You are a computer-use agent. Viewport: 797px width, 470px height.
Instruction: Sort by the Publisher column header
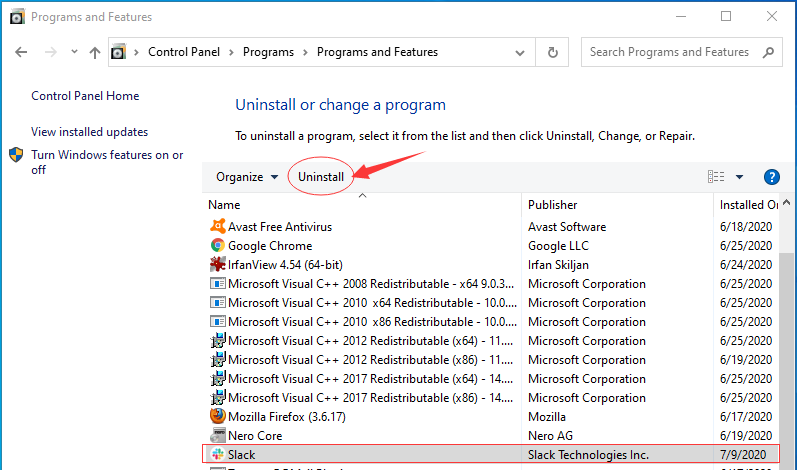[x=553, y=205]
